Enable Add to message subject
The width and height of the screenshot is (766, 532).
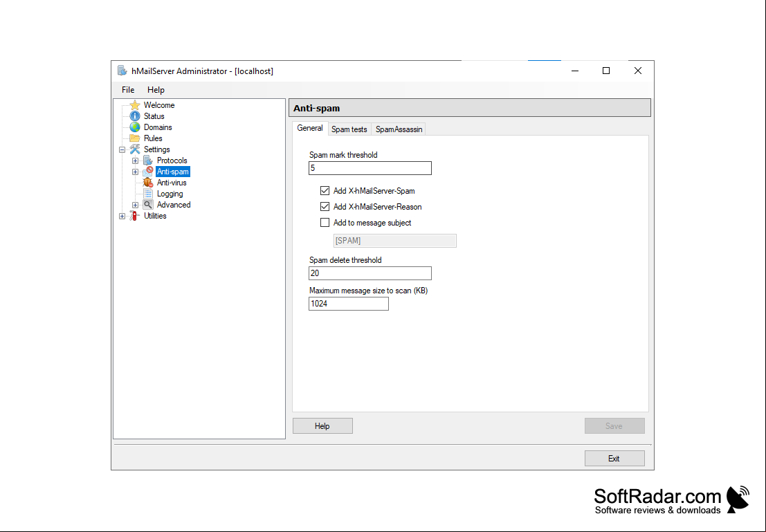point(325,222)
